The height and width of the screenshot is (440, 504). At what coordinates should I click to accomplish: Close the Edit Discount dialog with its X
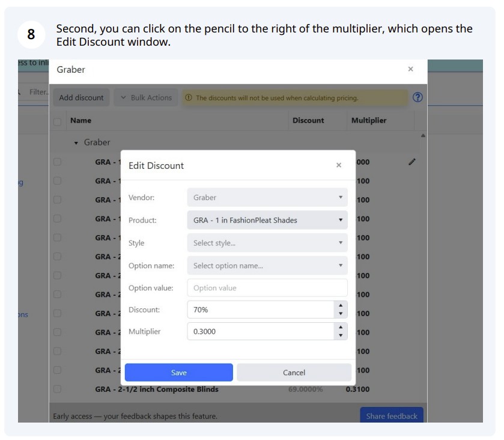[338, 165]
